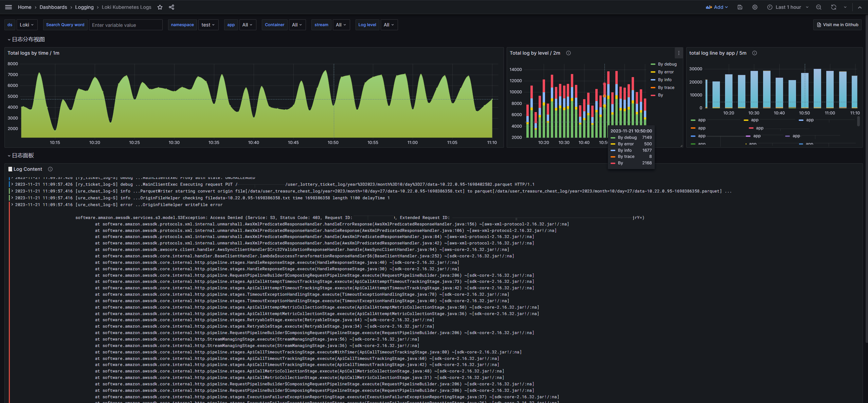The height and width of the screenshot is (403, 868).
Task: Open the stream variable dropdown
Action: (341, 25)
